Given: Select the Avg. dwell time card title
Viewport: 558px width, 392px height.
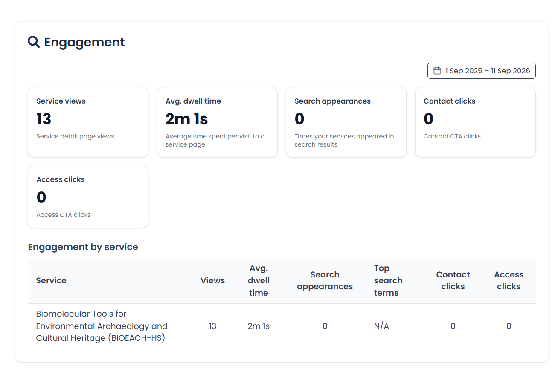Looking at the screenshot, I should (x=193, y=101).
